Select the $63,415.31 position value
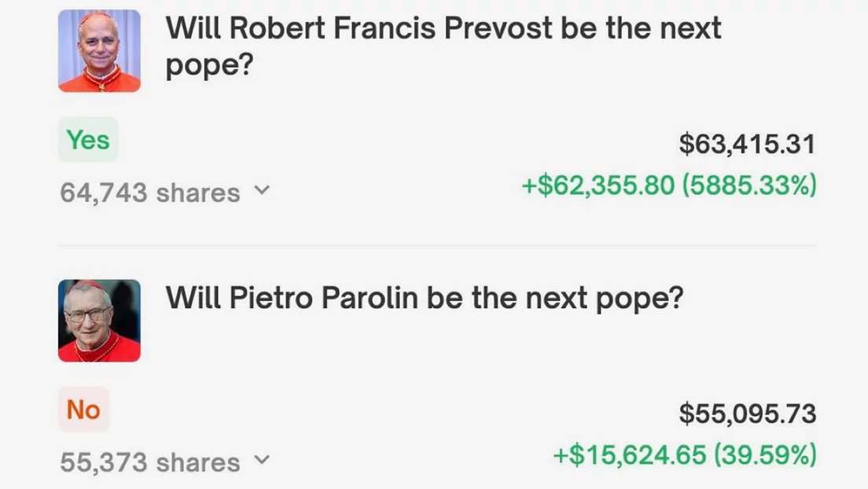Screen dimensions: 868x489 [747, 145]
